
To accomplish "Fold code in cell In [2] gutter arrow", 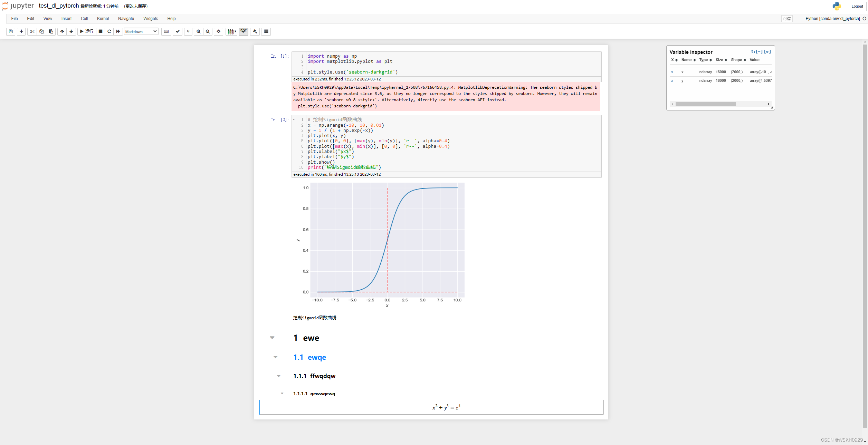I will point(294,120).
